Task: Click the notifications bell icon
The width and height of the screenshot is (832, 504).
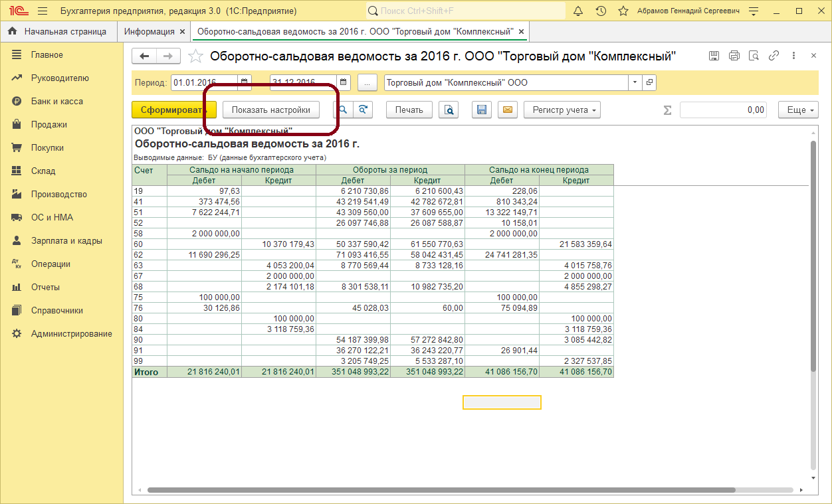Action: (578, 11)
